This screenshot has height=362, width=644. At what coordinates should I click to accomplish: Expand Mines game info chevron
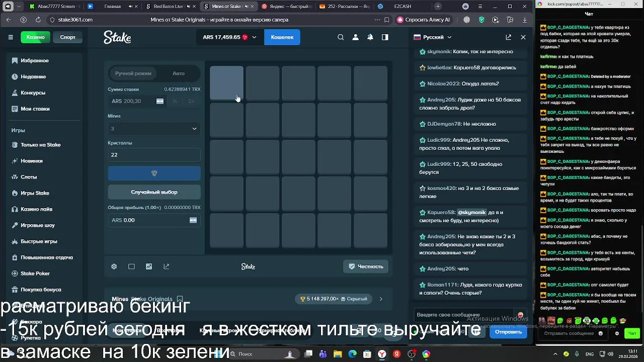[381, 299]
